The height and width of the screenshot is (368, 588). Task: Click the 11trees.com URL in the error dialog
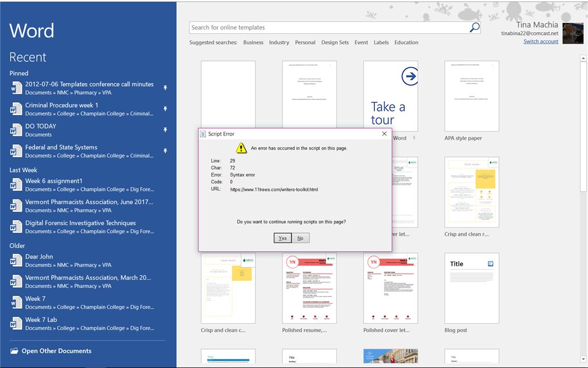[274, 189]
